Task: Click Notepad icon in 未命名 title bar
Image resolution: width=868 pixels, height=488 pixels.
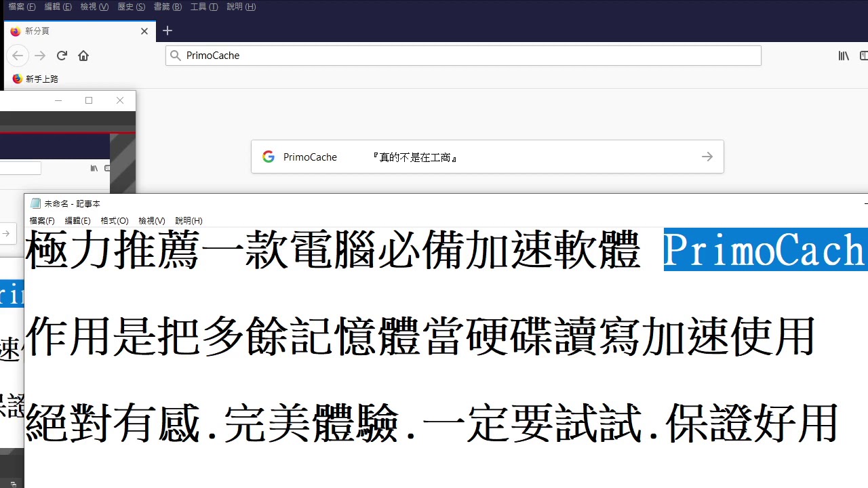Action: coord(36,203)
